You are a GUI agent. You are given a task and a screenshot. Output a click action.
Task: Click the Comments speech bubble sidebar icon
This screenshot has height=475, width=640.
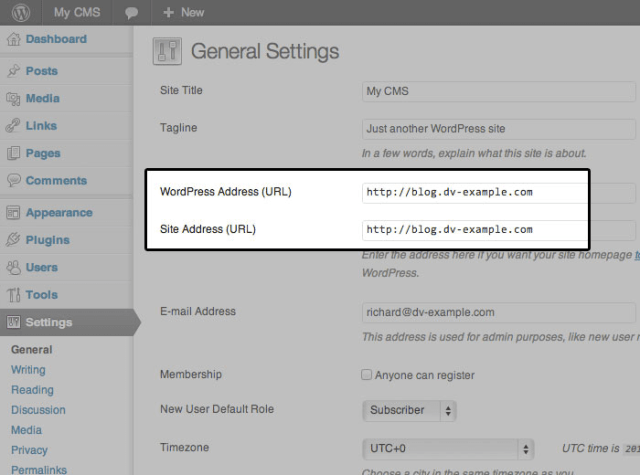(x=13, y=180)
